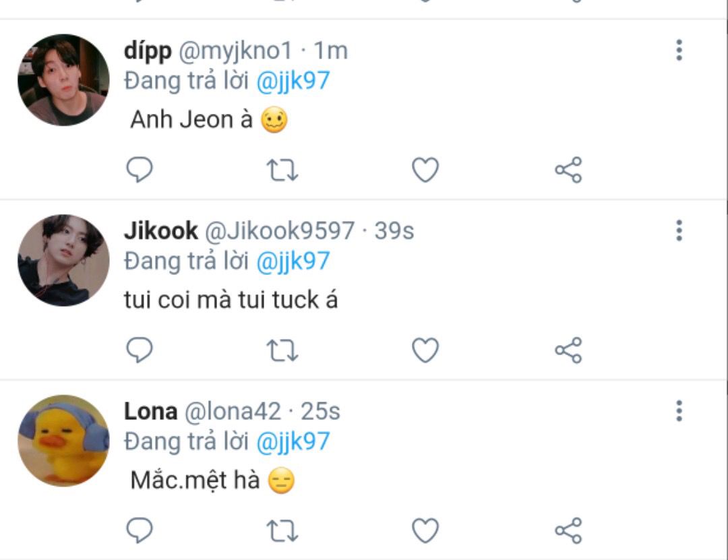Share Lona's tweet

pyautogui.click(x=568, y=530)
